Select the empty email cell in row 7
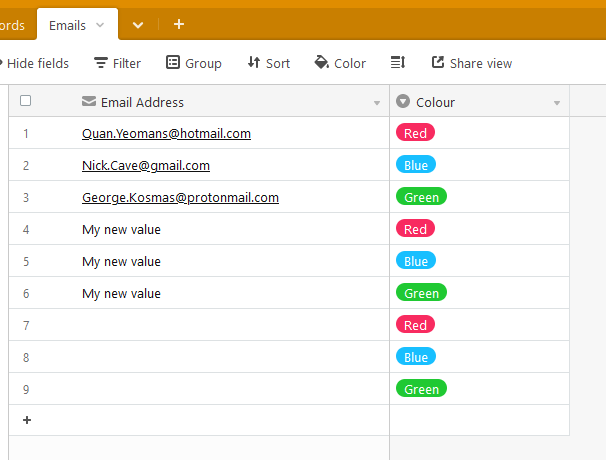 point(199,325)
